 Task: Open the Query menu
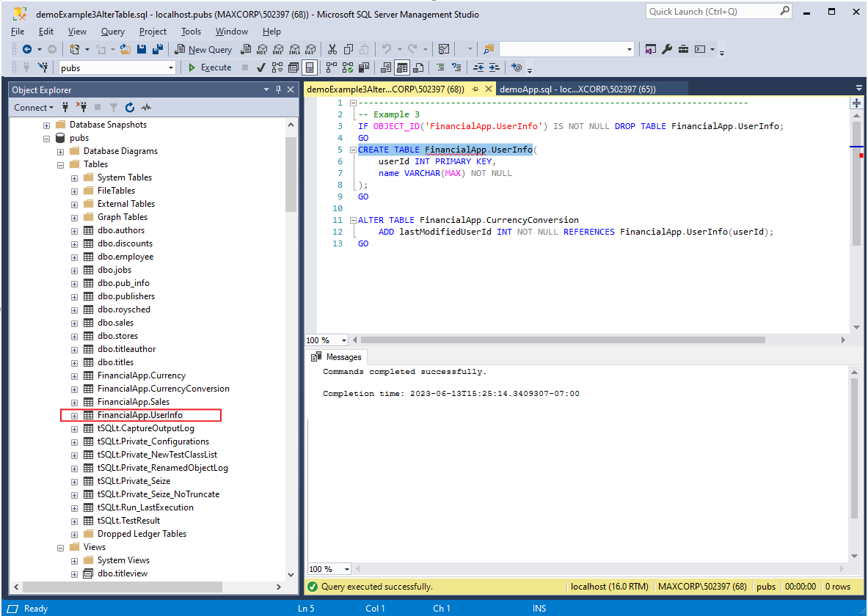pos(112,32)
